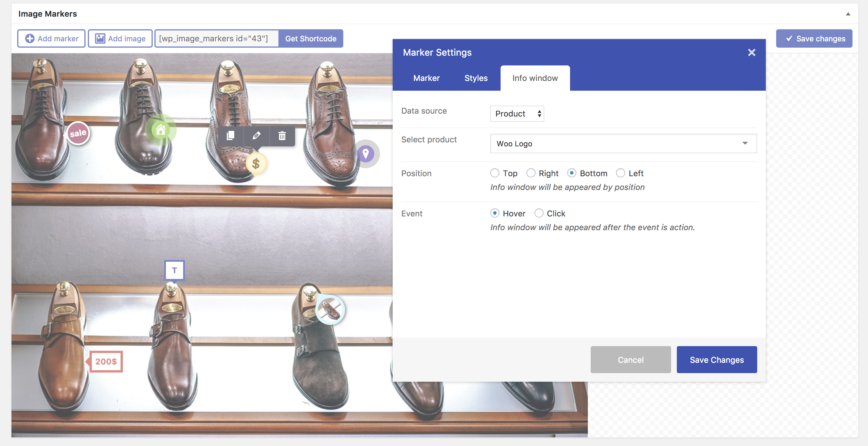Viewport: 868px width, 446px height.
Task: Click the edit pencil marker icon
Action: pos(256,135)
